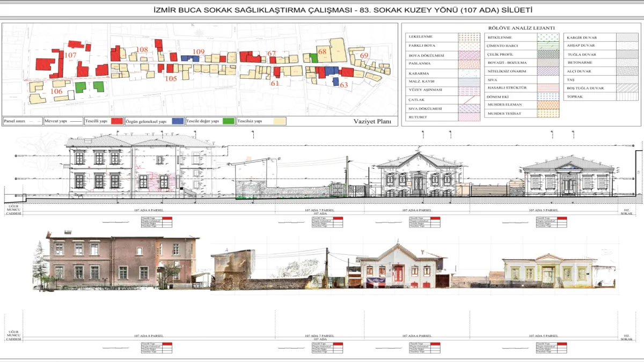Viewport: 644px width, 362px height.
Task: Click the green Tescile değer yapı swatch
Action: [x=228, y=121]
